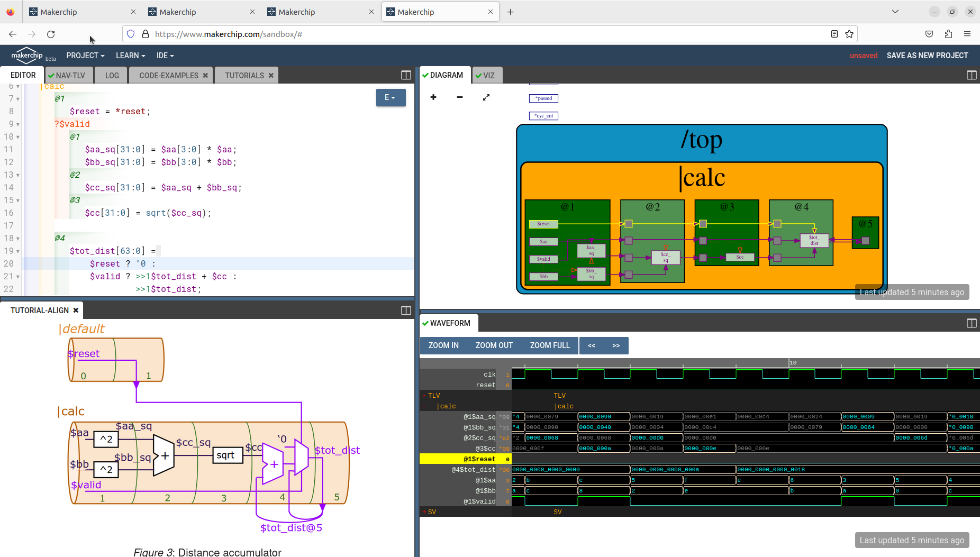Screen dimensions: 980x557
Task: Click SAVE AS NEW PROJECT
Action: click(x=927, y=55)
